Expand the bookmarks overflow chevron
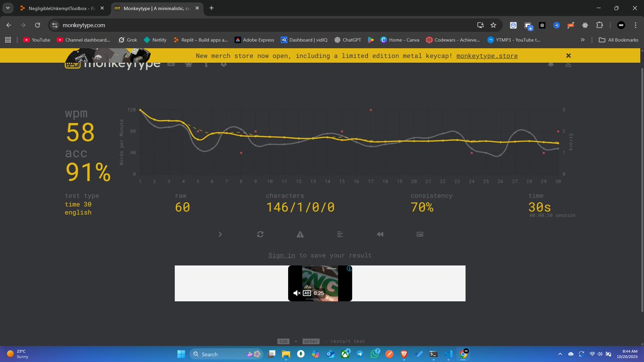 (583, 40)
